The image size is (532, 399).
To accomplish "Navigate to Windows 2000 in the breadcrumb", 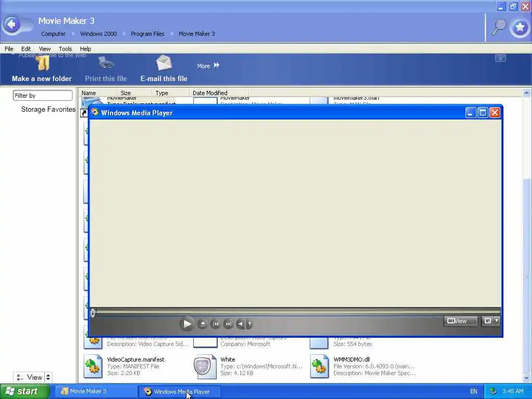I will [x=98, y=34].
